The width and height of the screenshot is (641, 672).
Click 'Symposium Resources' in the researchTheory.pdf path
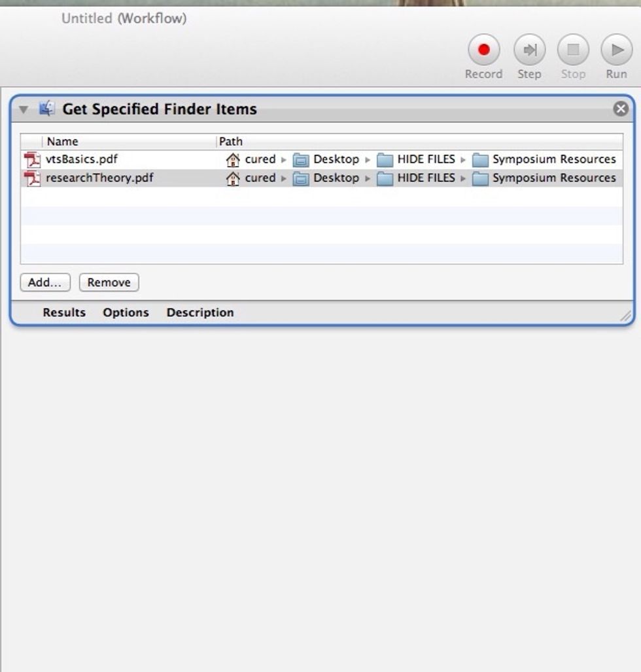tap(554, 178)
